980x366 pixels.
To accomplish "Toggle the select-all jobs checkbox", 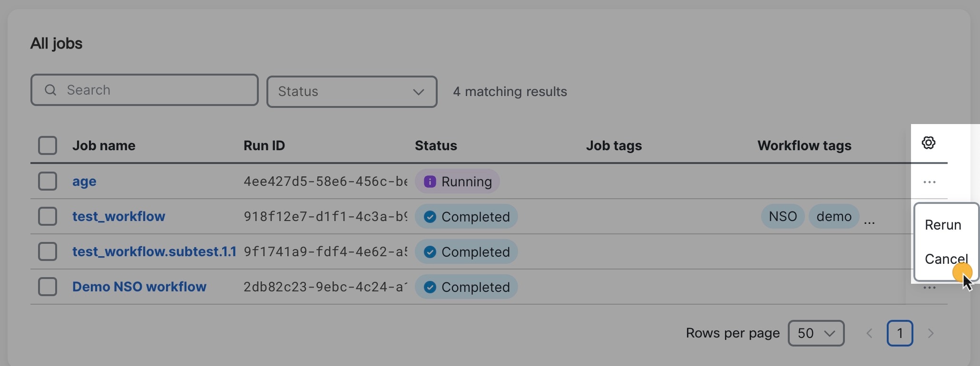I will [47, 145].
